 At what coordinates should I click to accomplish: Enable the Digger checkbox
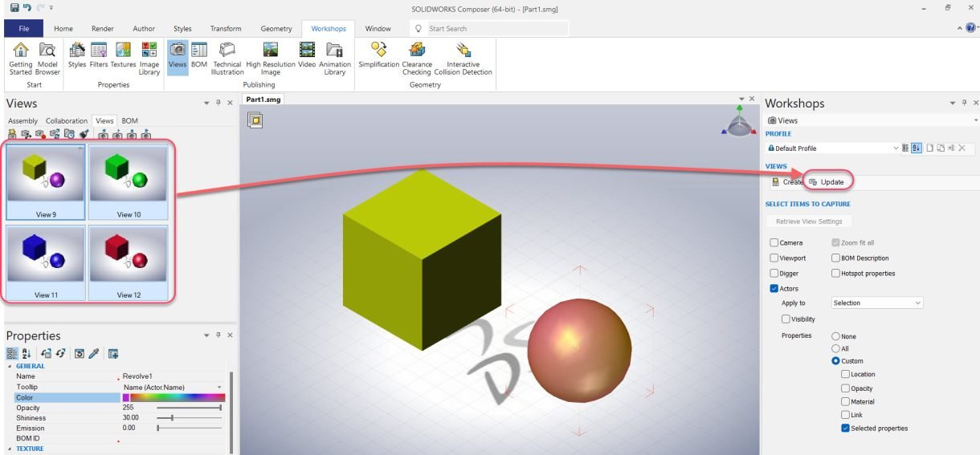click(774, 273)
